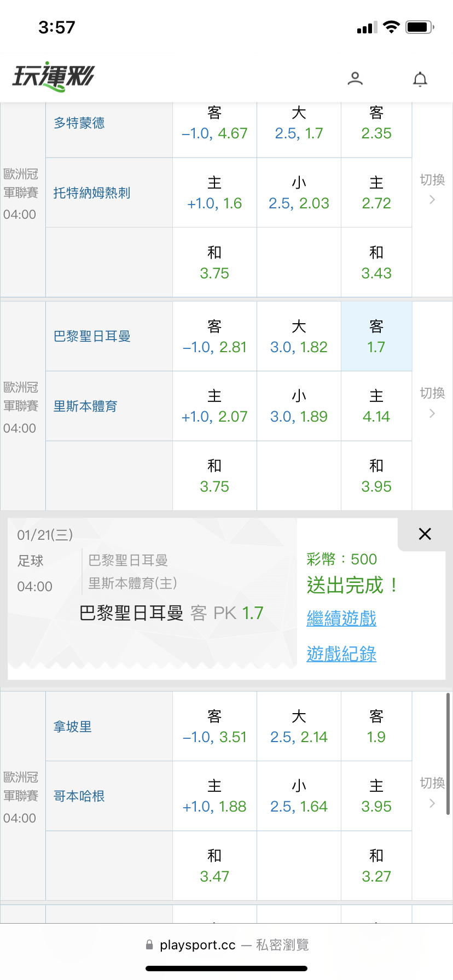Screen dimensions: 453x980
Task: Open the 多特蒙德 team link
Action: click(x=79, y=123)
